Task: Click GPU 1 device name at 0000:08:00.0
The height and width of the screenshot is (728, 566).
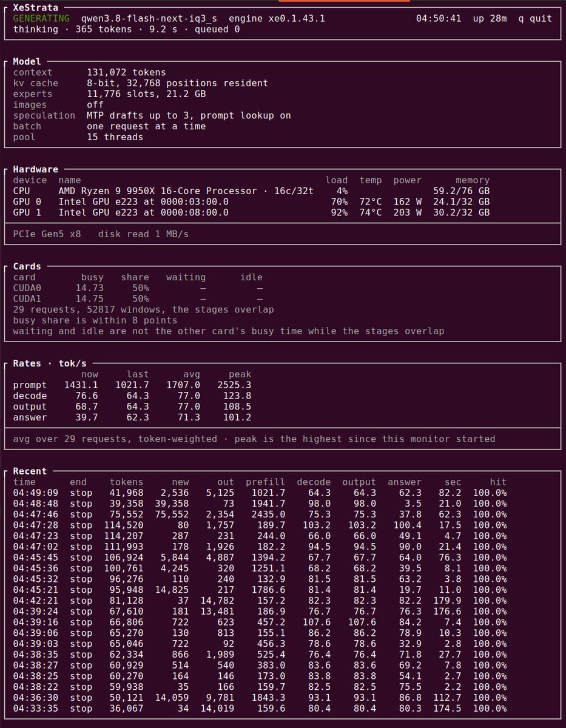Action: (143, 213)
